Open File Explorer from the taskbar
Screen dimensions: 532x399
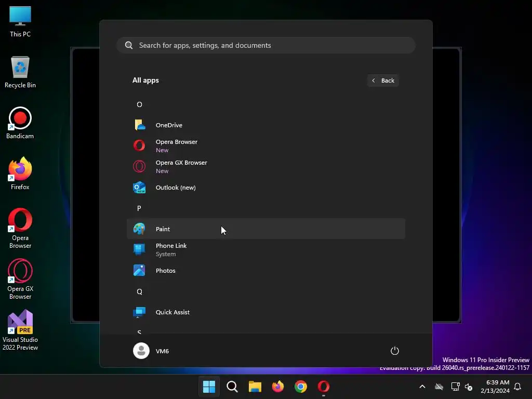[255, 387]
